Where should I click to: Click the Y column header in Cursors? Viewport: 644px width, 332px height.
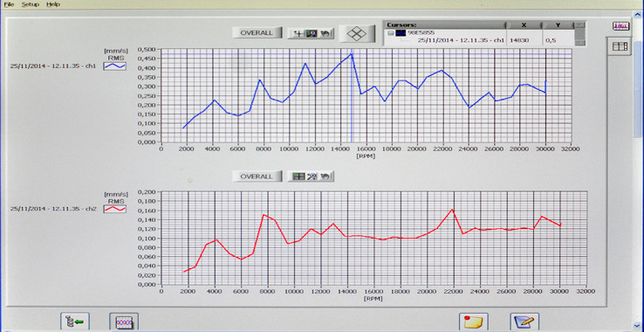[558, 25]
